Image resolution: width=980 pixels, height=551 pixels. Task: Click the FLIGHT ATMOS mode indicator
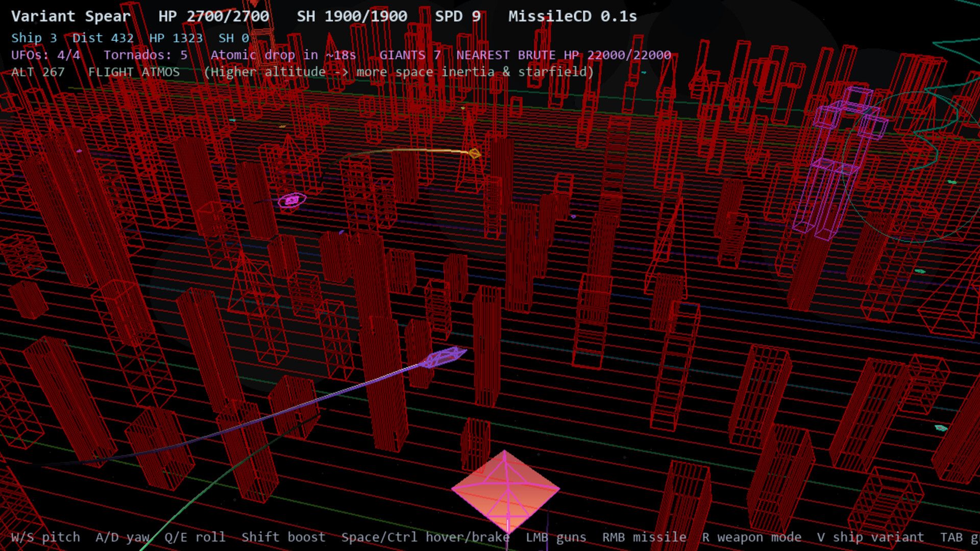coord(134,72)
